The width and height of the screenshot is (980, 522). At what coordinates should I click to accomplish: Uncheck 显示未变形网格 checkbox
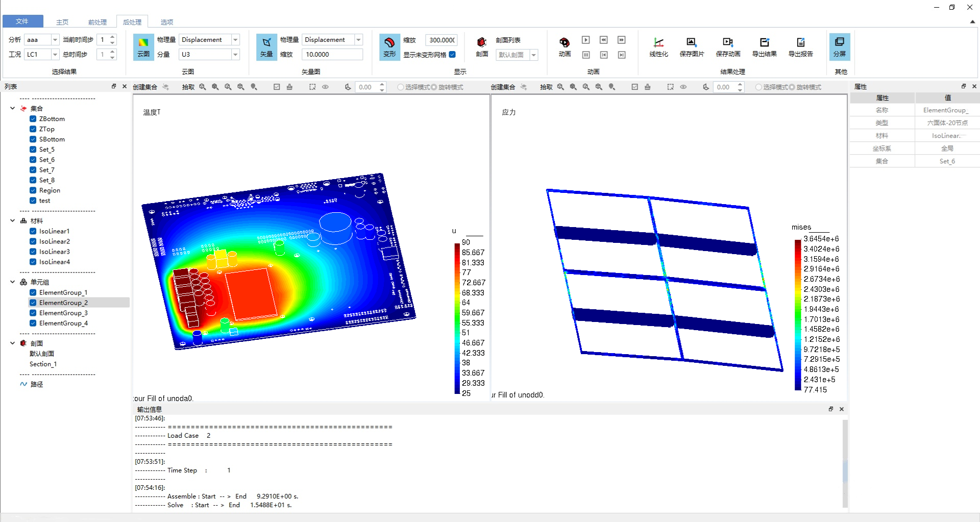pos(452,55)
